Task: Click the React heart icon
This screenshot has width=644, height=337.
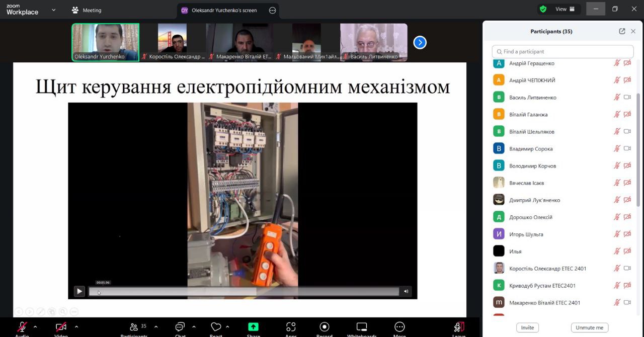Action: 216,327
